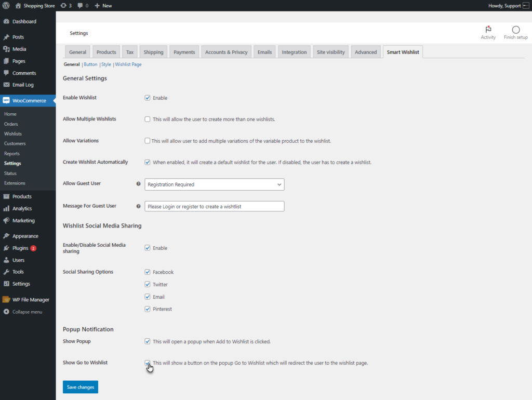Click the Save changes button
This screenshot has height=400, width=532.
[80, 387]
